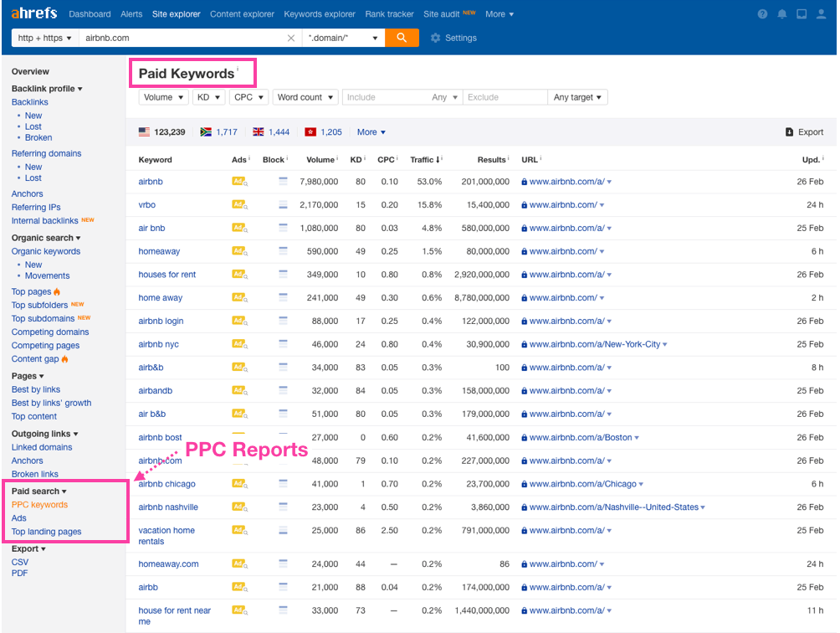Go to Content explorer
840x633 pixels.
[x=242, y=14]
